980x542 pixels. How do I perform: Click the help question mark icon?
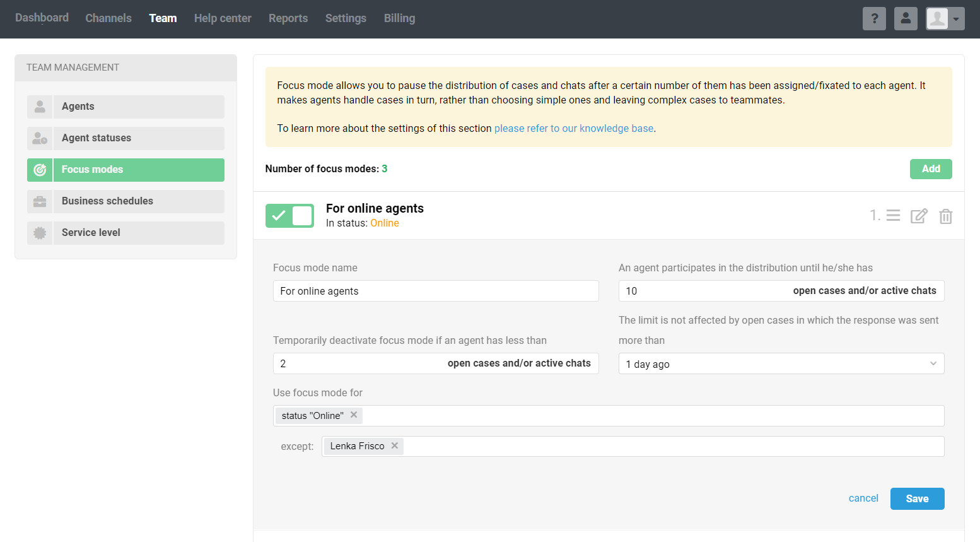874,19
